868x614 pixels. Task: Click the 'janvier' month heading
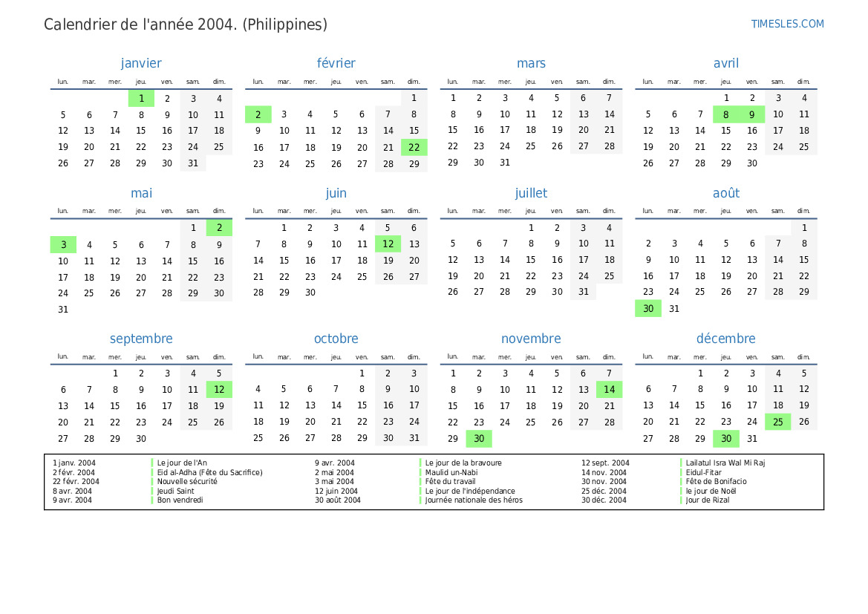141,64
